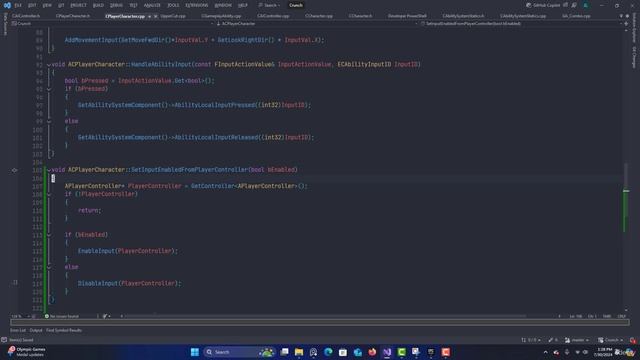The image size is (640, 360).
Task: Open the Git Changes side tab
Action: pos(634,57)
